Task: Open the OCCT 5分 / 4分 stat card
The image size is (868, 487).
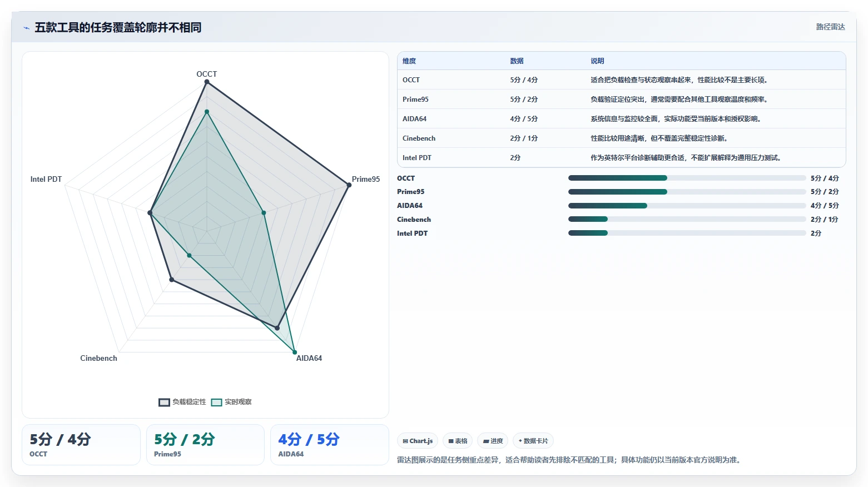Action: (x=81, y=445)
